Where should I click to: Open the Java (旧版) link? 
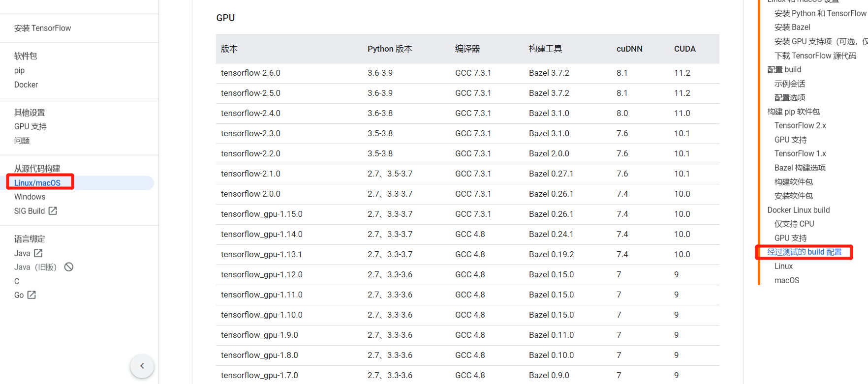[35, 267]
